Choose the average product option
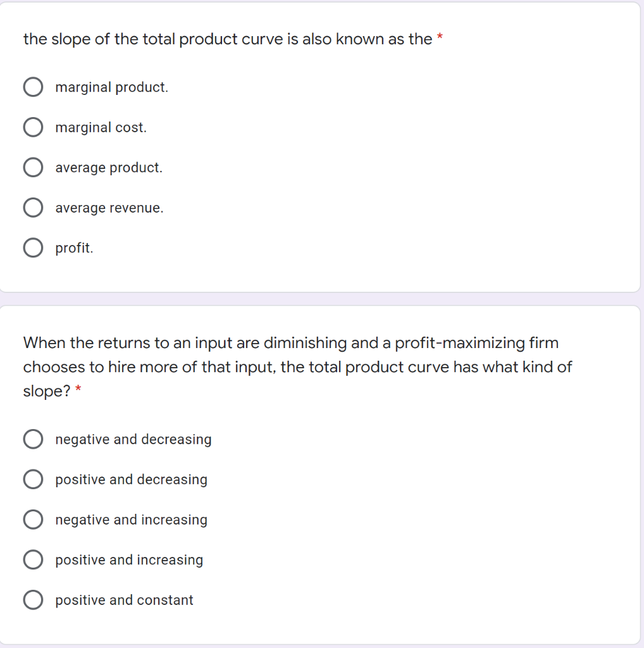This screenshot has width=644, height=648. pos(33,167)
